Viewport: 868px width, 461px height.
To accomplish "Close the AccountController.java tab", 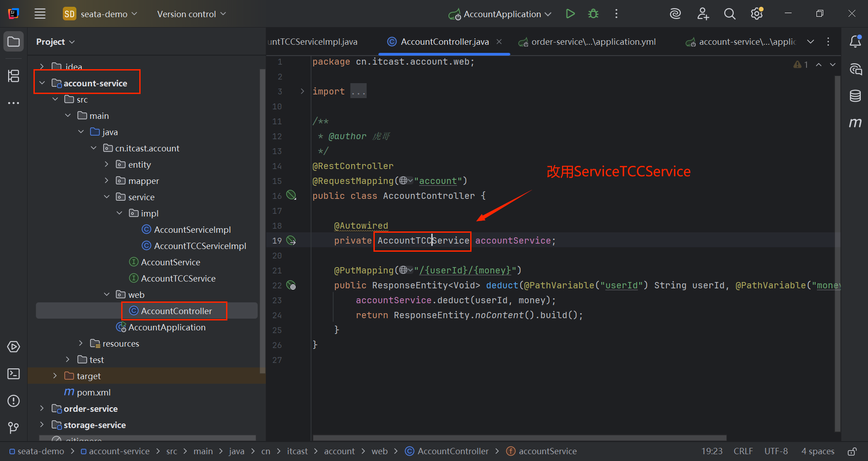I will tap(499, 42).
